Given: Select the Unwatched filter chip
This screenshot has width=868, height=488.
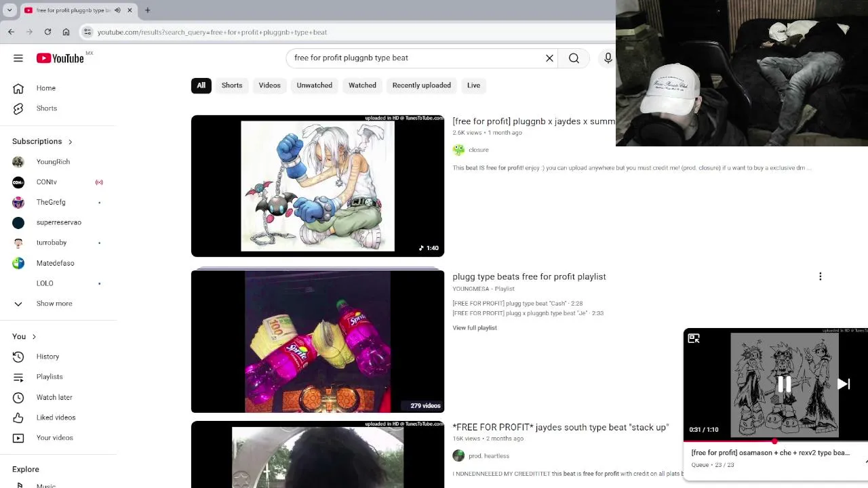Looking at the screenshot, I should (314, 85).
